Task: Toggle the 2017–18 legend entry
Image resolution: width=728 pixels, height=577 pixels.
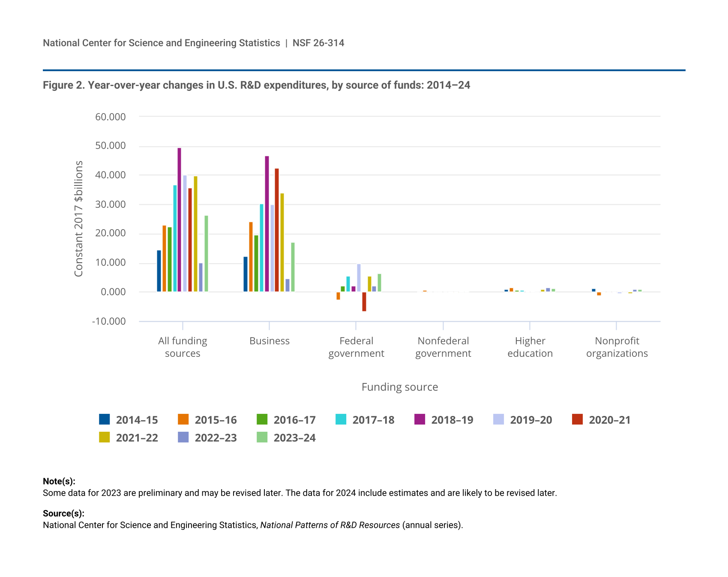Action: [373, 420]
